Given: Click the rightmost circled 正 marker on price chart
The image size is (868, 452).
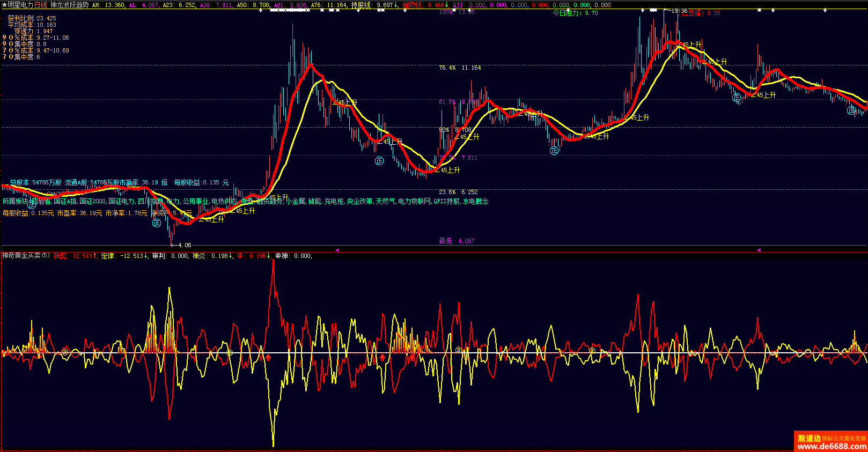Looking at the screenshot, I should point(851,110).
